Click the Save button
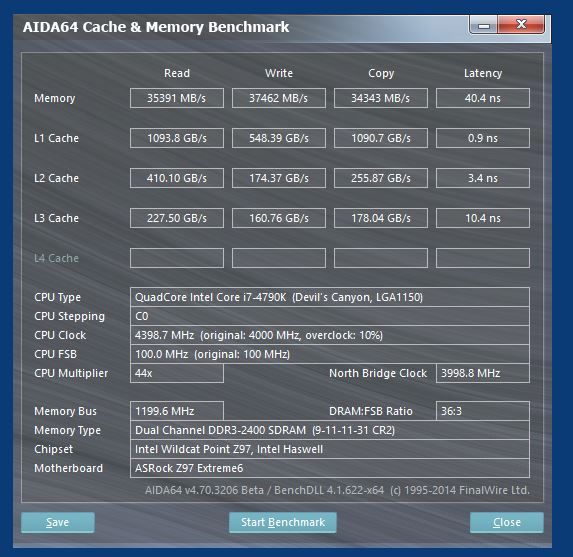This screenshot has height=557, width=573. tap(58, 522)
